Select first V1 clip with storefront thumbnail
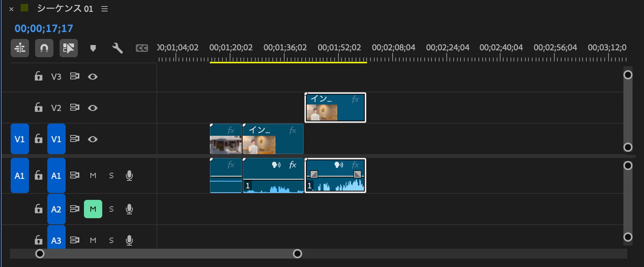 [x=226, y=139]
